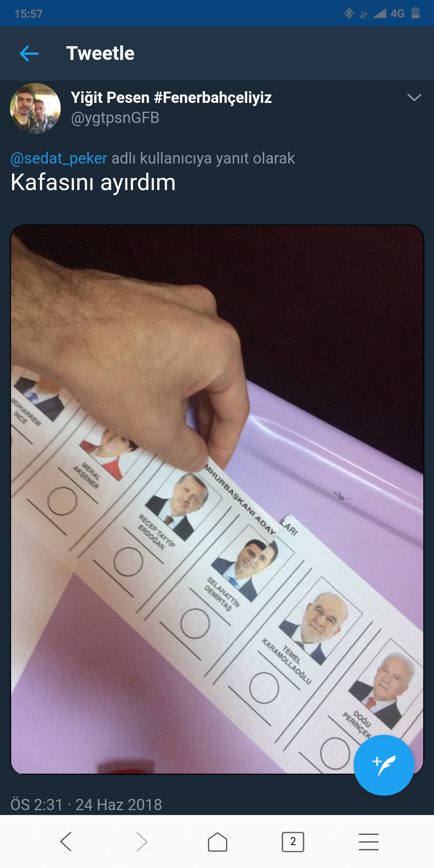Tap the battery status icon
The image size is (434, 868).
[x=416, y=13]
